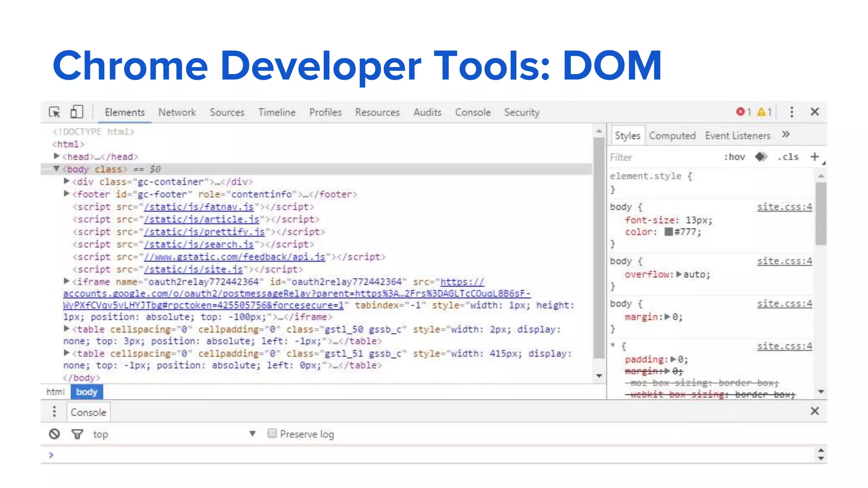Open the Timeline tab
Viewport: 868px width, 488px height.
coord(277,112)
